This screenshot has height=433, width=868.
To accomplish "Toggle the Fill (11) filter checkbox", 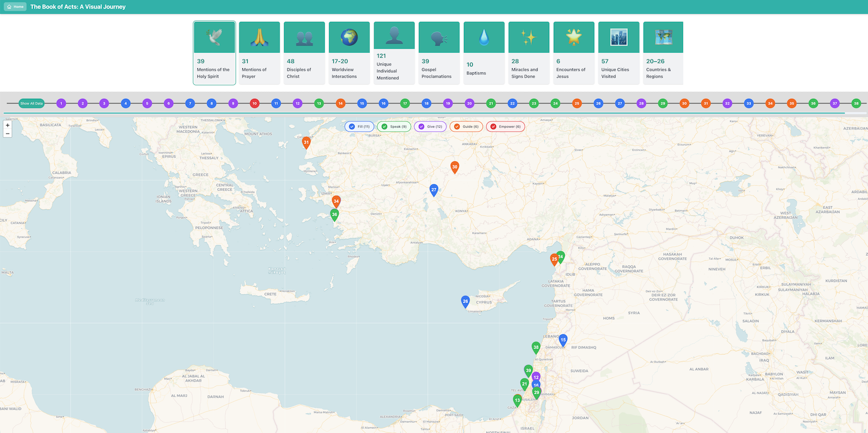I will pos(352,127).
